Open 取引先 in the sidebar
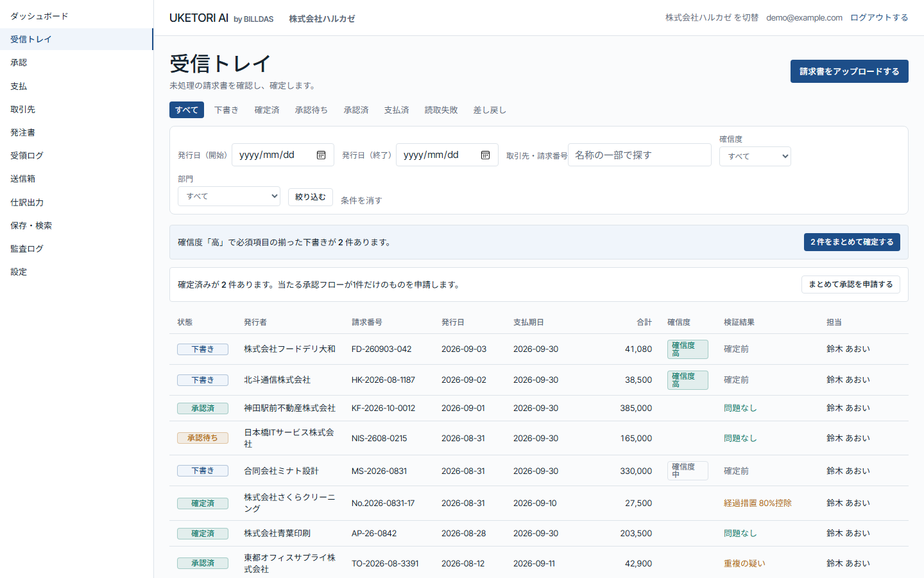 pyautogui.click(x=76, y=109)
